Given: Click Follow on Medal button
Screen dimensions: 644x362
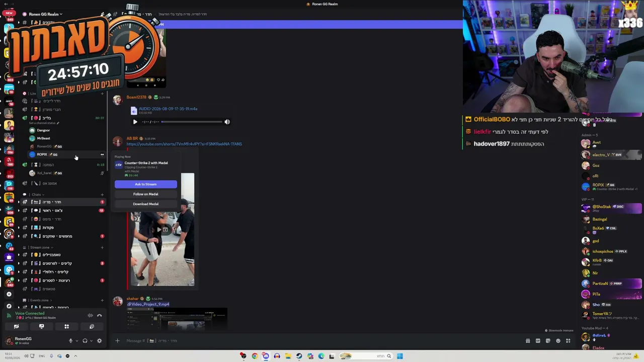Looking at the screenshot, I should pyautogui.click(x=145, y=194).
